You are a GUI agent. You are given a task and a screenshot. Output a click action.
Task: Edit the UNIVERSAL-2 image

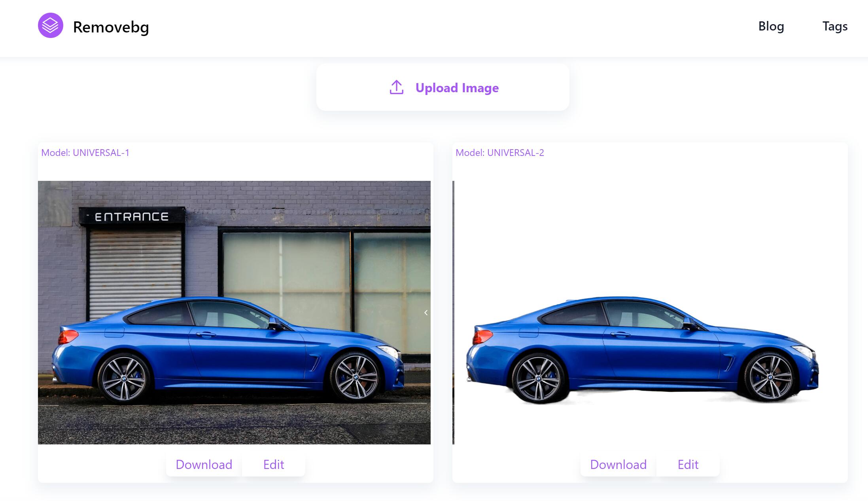[688, 464]
